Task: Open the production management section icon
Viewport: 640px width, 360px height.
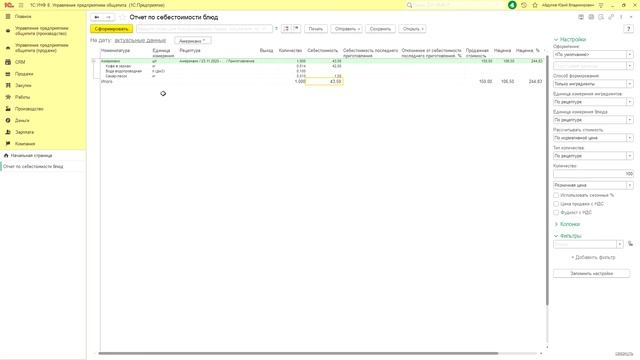Action: point(7,31)
